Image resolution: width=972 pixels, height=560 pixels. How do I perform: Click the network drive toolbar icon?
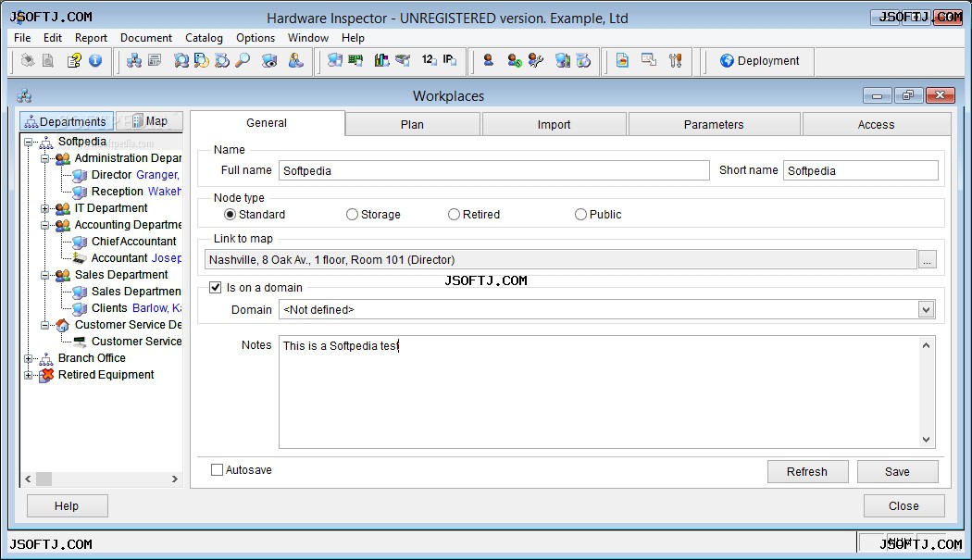pyautogui.click(x=403, y=60)
